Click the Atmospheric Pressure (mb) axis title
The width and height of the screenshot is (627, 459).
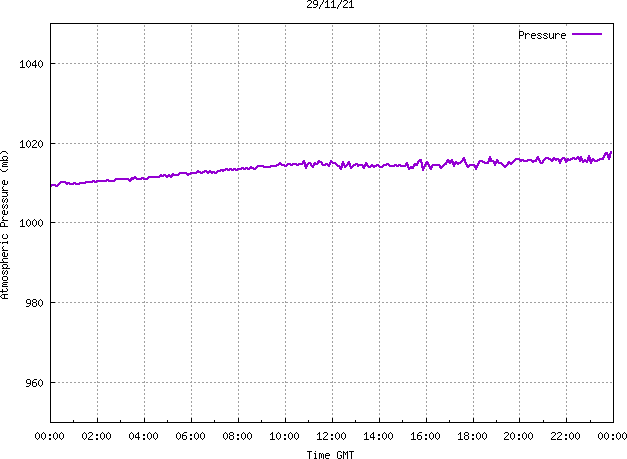coord(4,224)
